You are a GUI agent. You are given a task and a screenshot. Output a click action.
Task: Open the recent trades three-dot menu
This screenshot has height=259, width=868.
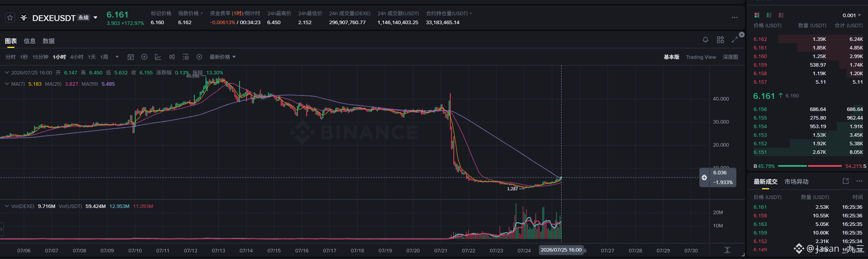point(859,181)
